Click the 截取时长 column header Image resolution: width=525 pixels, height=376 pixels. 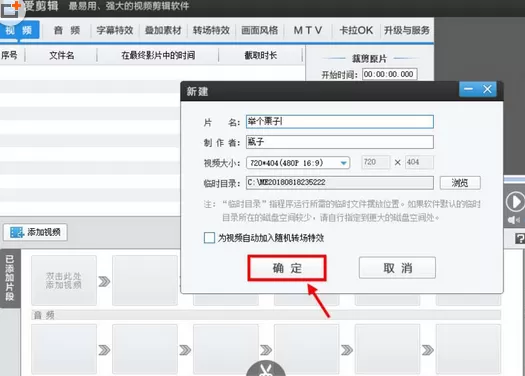(x=260, y=55)
